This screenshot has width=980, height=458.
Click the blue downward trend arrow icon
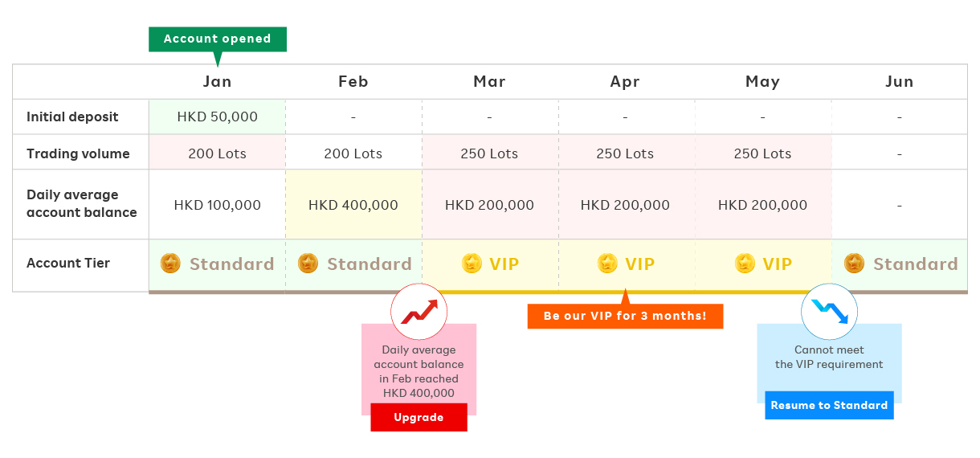[829, 311]
